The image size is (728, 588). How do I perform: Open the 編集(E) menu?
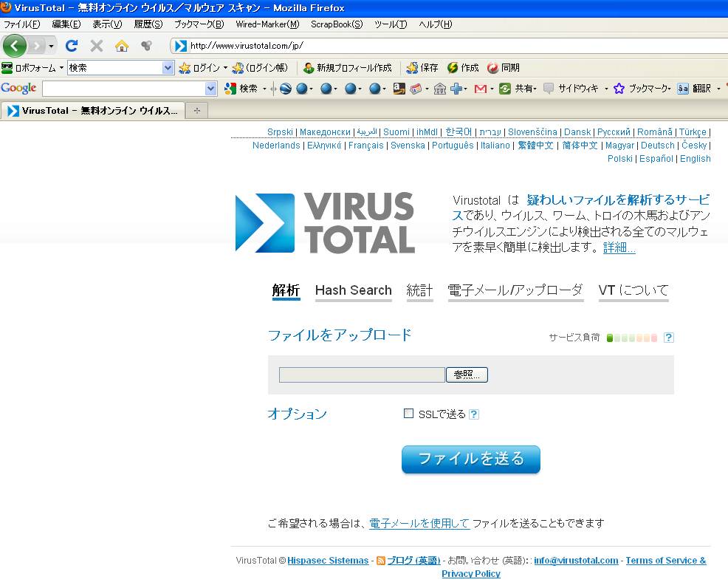click(x=66, y=24)
